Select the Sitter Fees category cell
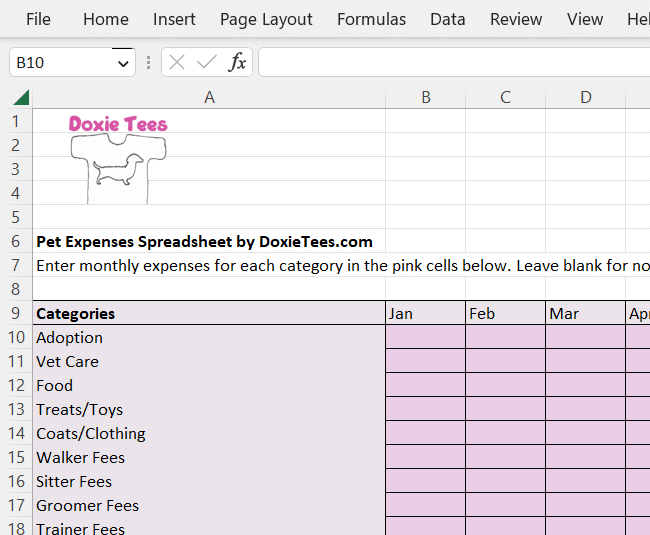The height and width of the screenshot is (535, 650). pyautogui.click(x=209, y=481)
